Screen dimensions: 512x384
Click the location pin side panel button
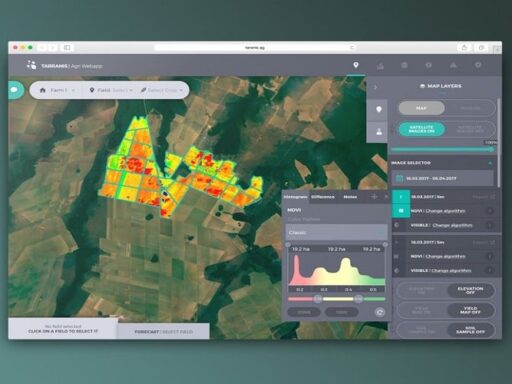point(379,109)
